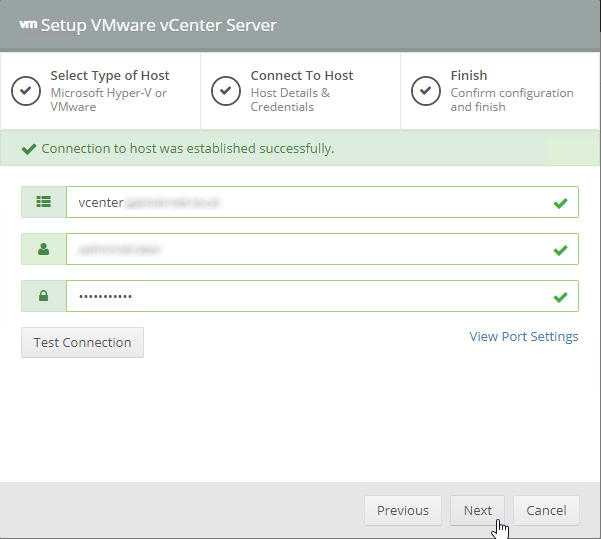Click 'Confirm configuration and finish' subtitle
This screenshot has height=539, width=601.
[512, 100]
